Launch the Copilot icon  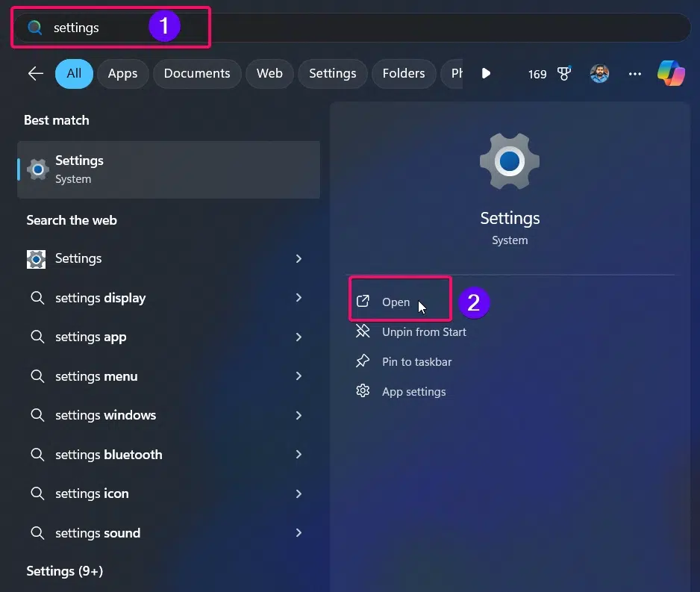(671, 73)
